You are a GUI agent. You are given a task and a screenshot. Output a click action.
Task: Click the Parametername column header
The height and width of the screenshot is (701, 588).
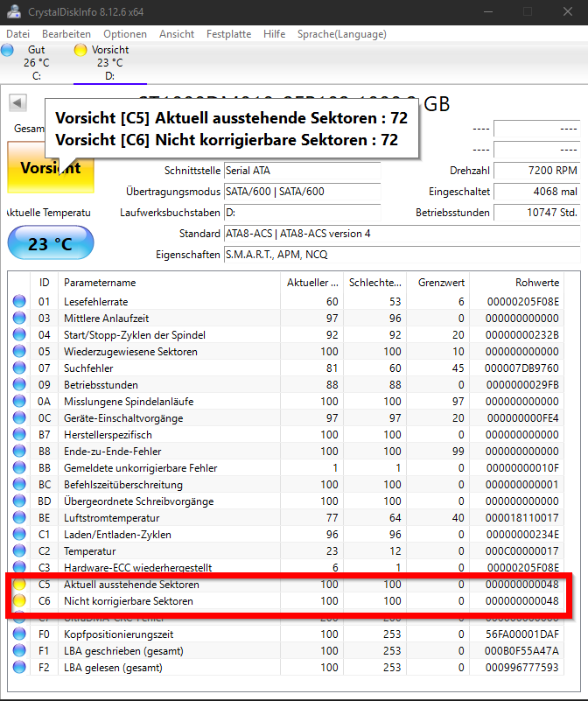pos(170,283)
